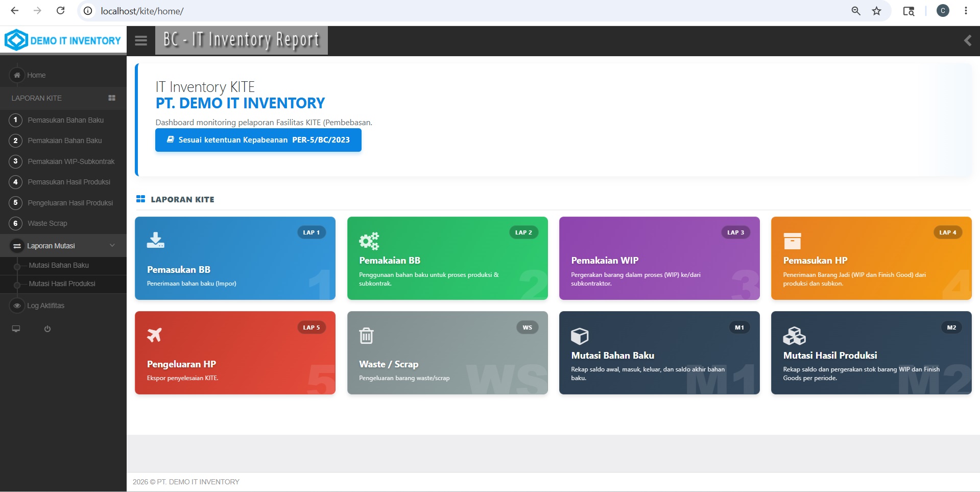
Task: Click the eye icon for Log Aktifitas
Action: (17, 306)
